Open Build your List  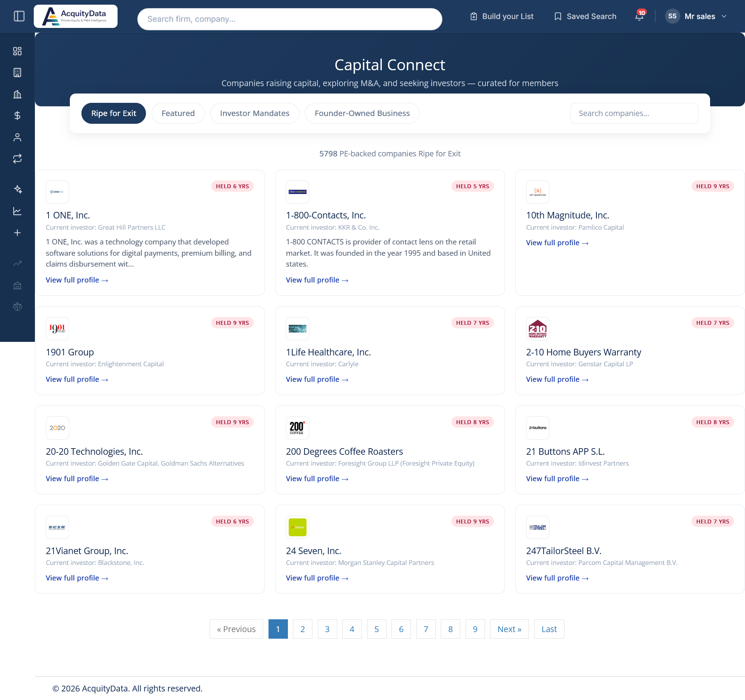pyautogui.click(x=502, y=16)
